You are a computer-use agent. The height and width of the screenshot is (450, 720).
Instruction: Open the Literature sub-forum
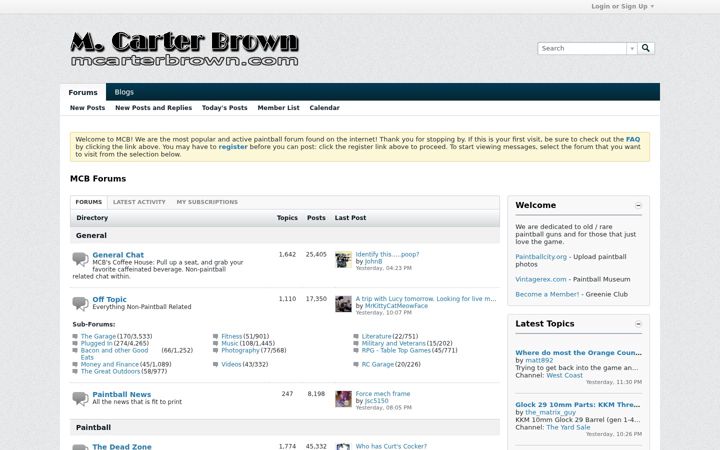click(377, 337)
